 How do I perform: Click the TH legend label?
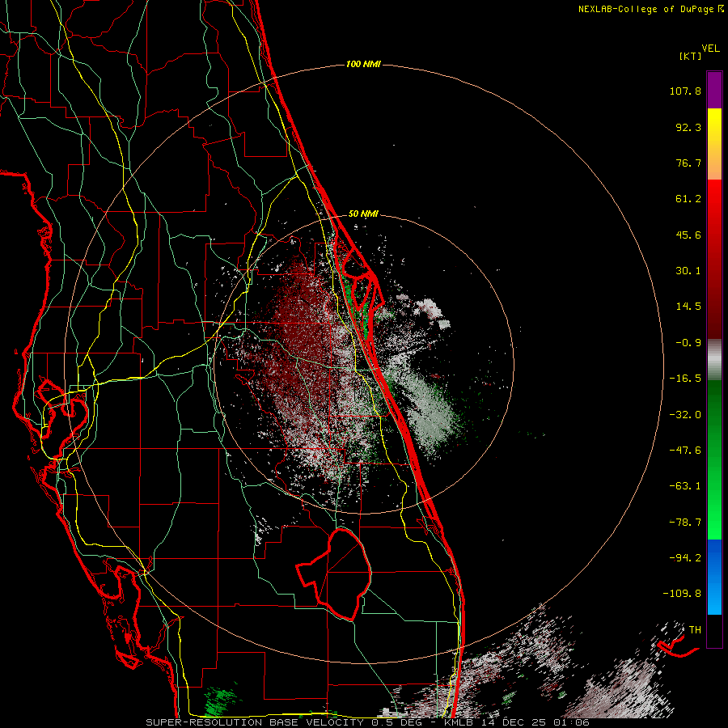point(695,630)
